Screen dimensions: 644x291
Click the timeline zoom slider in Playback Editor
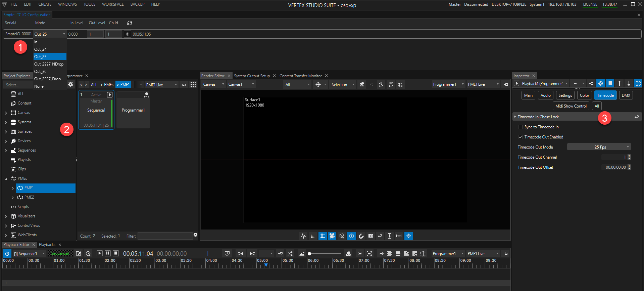coord(325,254)
